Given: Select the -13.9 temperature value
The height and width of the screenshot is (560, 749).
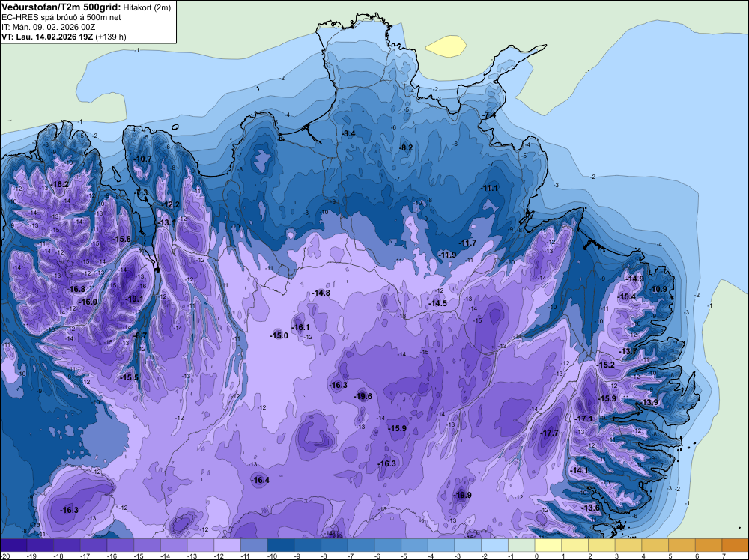Looking at the screenshot, I should (649, 403).
